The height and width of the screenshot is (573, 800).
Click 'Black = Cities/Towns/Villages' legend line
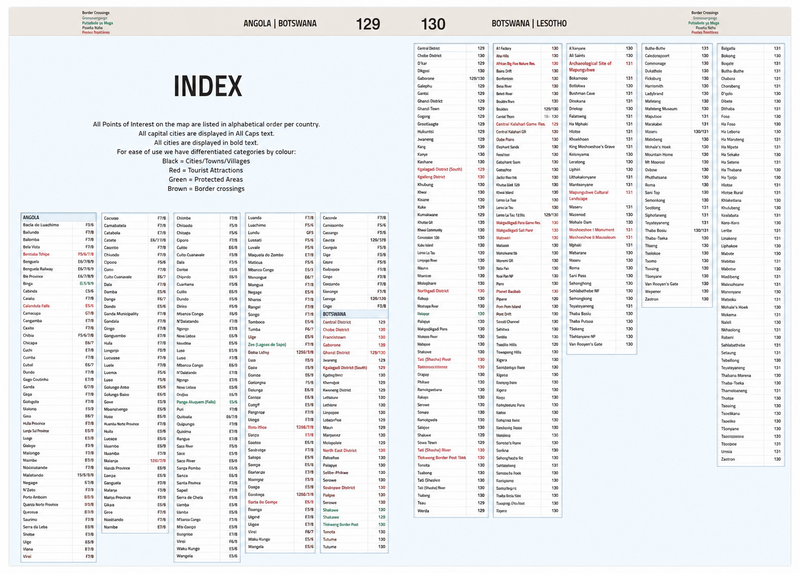tap(206, 161)
